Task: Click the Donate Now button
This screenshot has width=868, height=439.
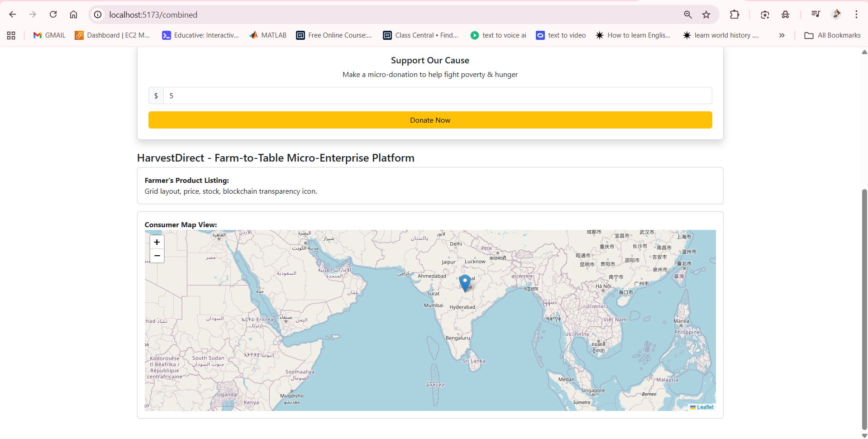Action: (430, 120)
